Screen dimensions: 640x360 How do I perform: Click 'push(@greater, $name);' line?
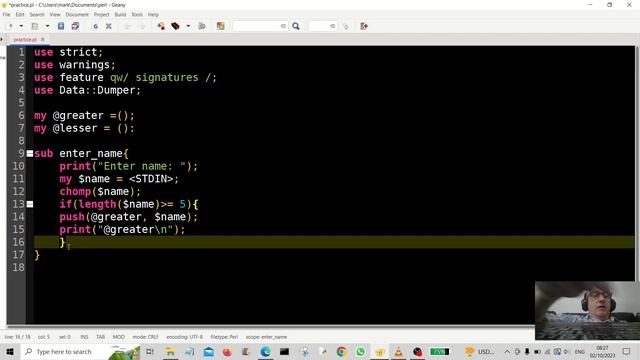(x=129, y=217)
